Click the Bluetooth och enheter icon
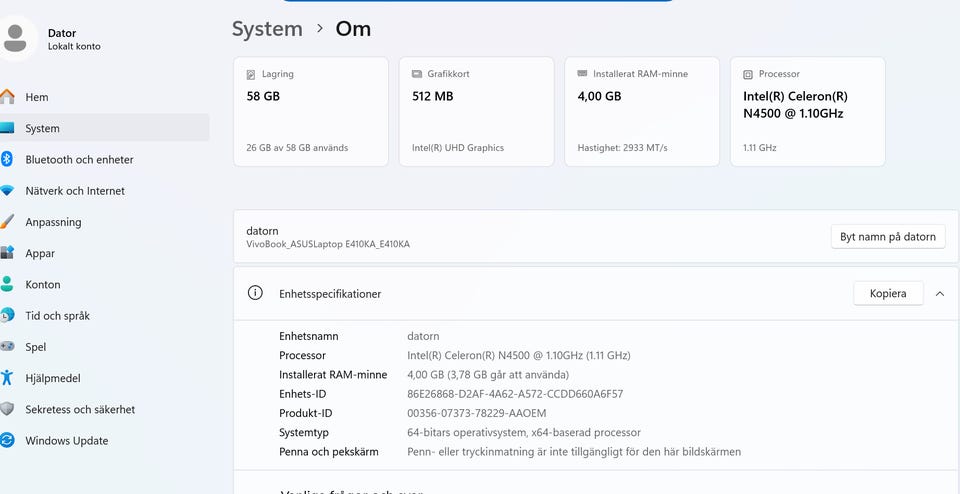The image size is (960, 494). tap(7, 159)
